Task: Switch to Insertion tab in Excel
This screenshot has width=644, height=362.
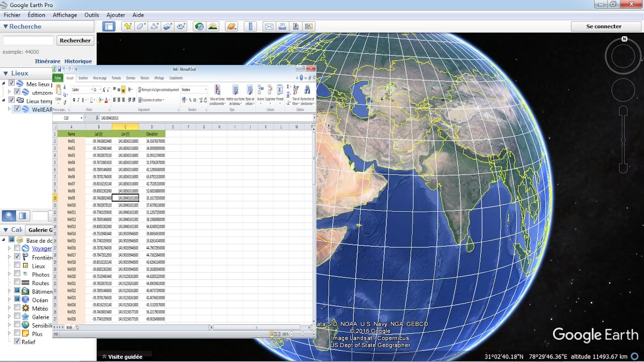Action: (x=83, y=78)
